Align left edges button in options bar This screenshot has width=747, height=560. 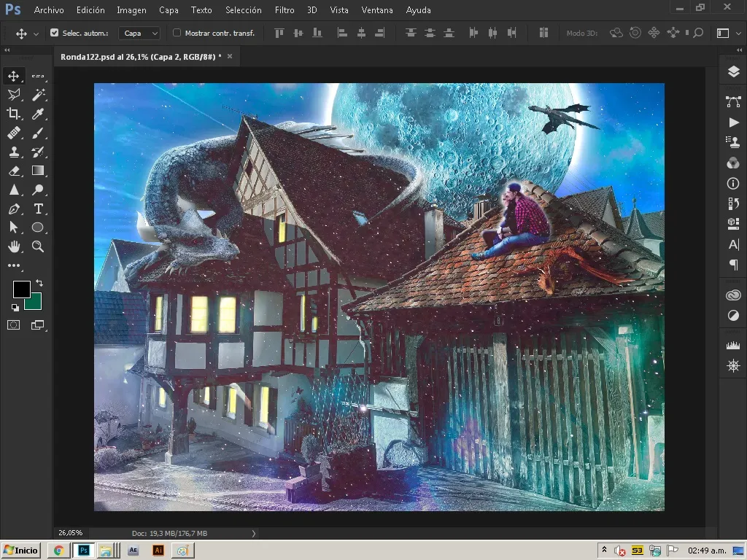[342, 33]
